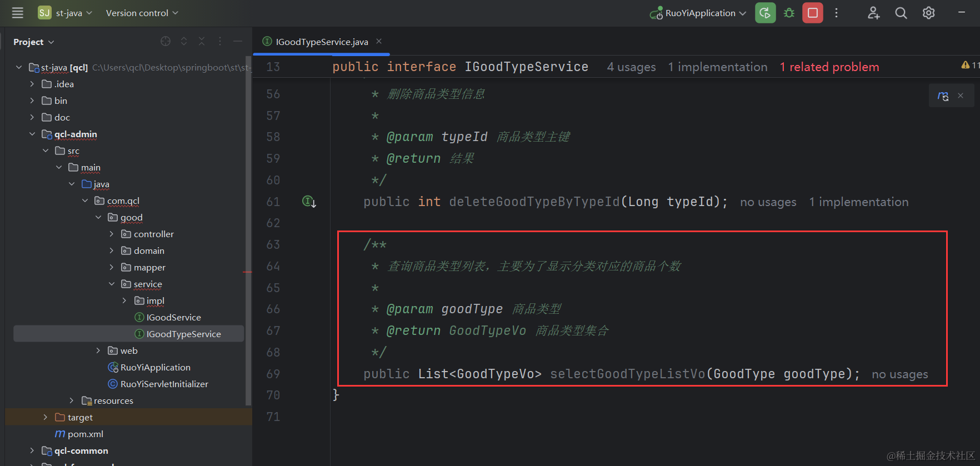Open the main hamburger menu

click(x=17, y=13)
